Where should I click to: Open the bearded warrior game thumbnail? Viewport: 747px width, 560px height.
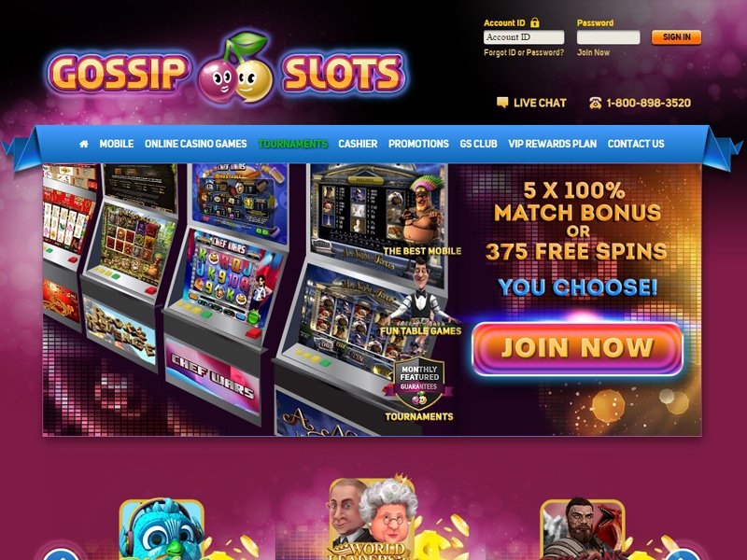click(583, 528)
